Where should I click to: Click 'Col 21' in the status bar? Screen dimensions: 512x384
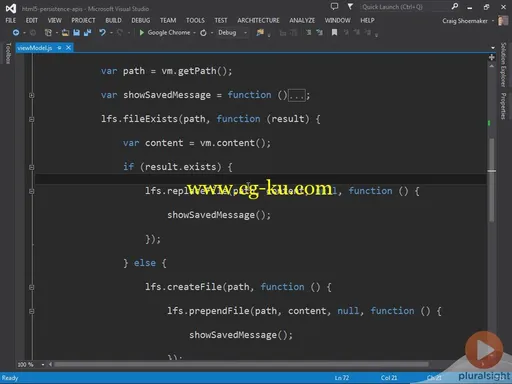tap(389, 378)
